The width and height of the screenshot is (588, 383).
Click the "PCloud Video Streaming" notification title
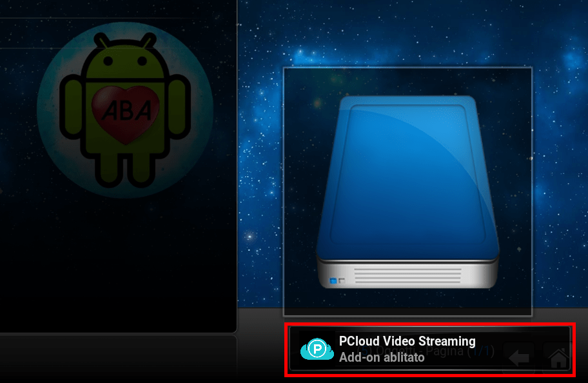click(407, 341)
